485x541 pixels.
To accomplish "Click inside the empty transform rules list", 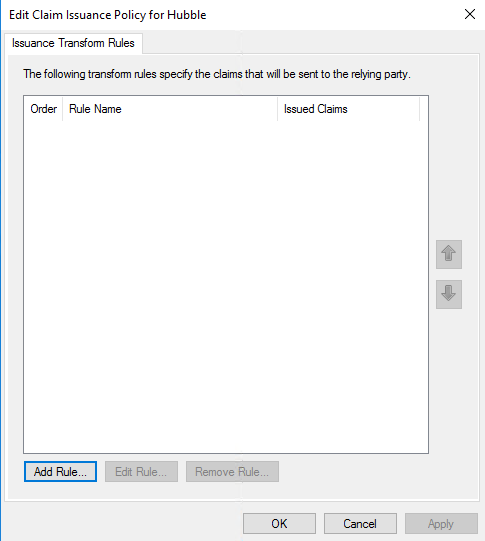I will [x=226, y=286].
